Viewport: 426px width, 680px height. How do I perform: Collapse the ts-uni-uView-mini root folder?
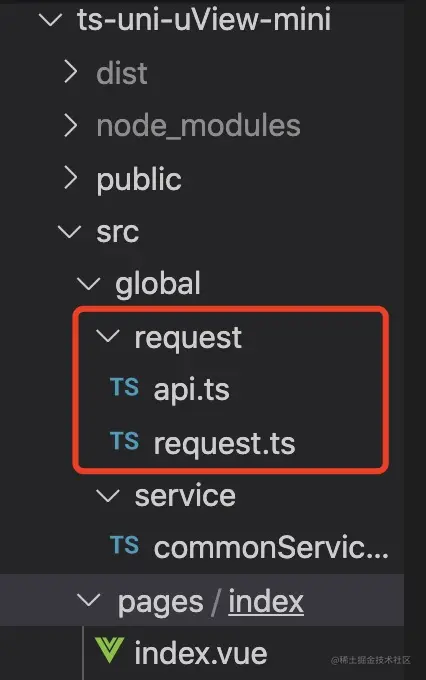50,20
